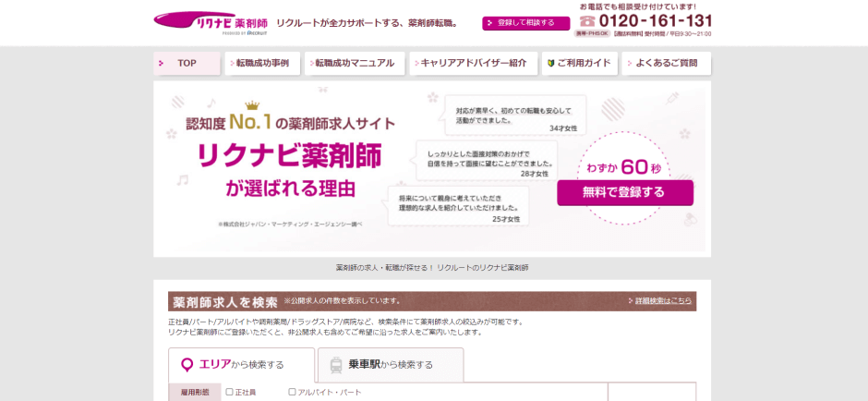The width and height of the screenshot is (868, 401).
Task: Click the リクナビ薬剤師 logo
Action: (x=211, y=23)
